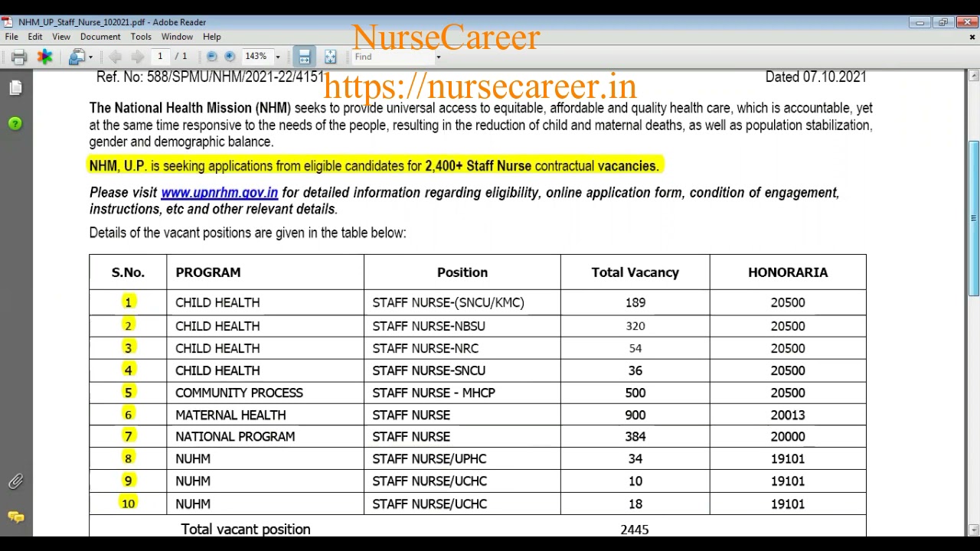Click highlighted '2,400+ Staff Nurse' text

[478, 166]
